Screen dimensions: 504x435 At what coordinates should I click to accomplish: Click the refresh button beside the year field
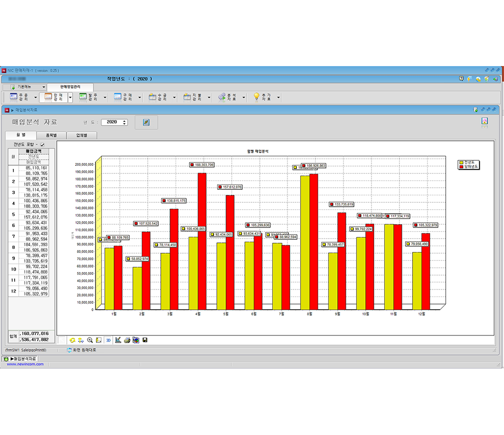[x=146, y=122]
